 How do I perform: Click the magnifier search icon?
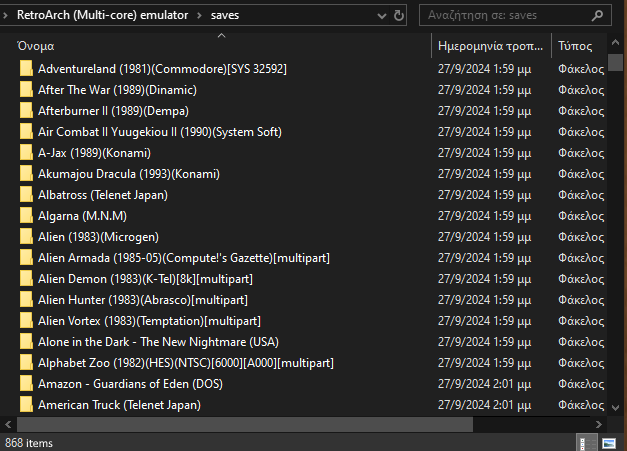(597, 16)
